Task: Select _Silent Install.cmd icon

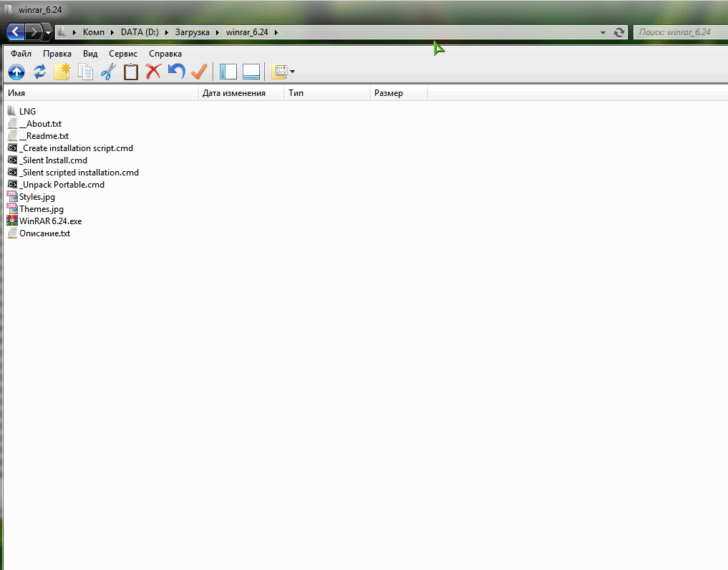Action: (x=13, y=160)
